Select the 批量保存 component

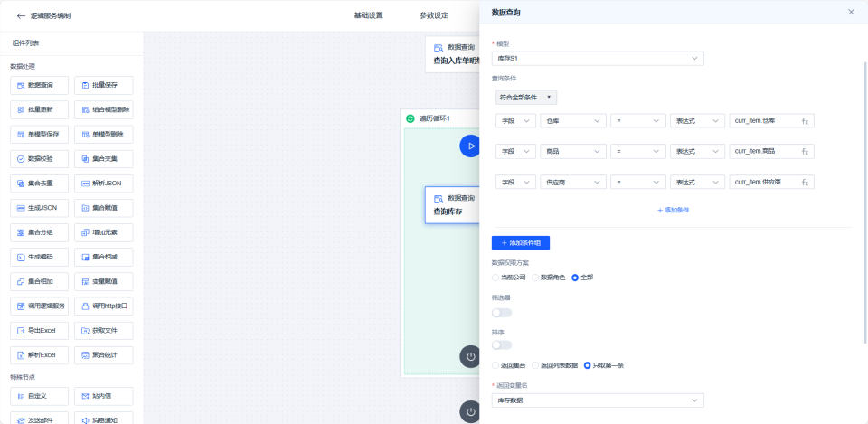point(103,85)
